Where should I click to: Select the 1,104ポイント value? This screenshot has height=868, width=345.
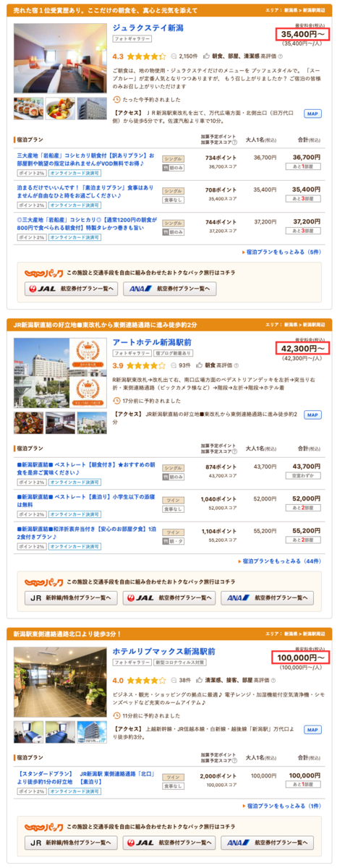pos(220,530)
